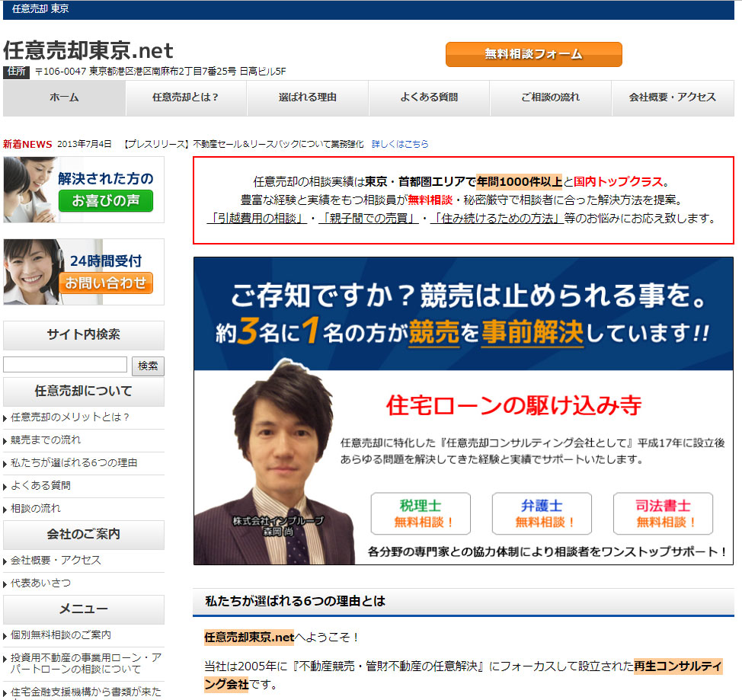Open 私たちが選ばれる6つの理由 sidebar link
This screenshot has height=700, width=742.
click(x=74, y=463)
